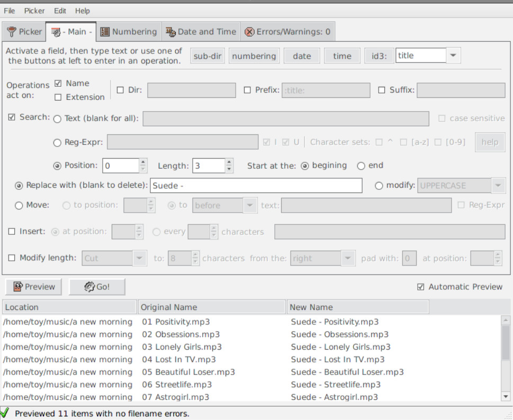513x420 pixels.
Task: Open the id3 title dropdown arrow
Action: 453,55
